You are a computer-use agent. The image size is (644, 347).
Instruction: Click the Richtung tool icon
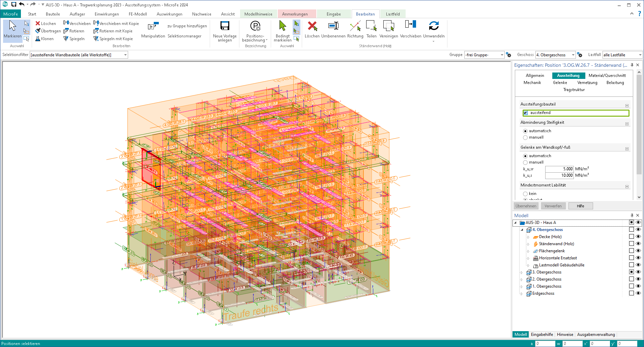(355, 26)
